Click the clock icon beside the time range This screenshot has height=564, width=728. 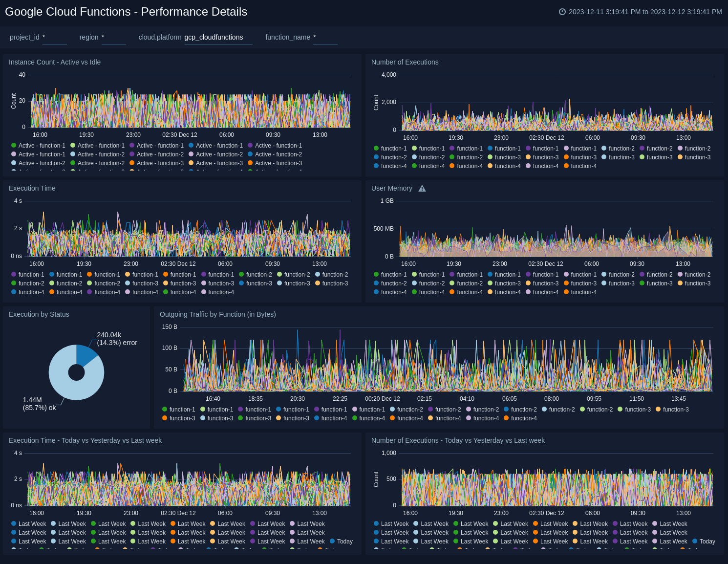pyautogui.click(x=562, y=12)
